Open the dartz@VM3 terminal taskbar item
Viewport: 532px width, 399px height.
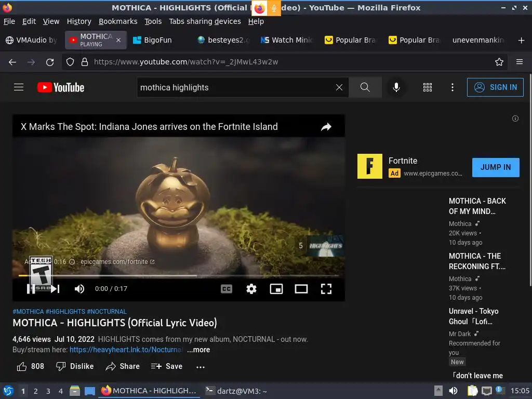(x=236, y=391)
